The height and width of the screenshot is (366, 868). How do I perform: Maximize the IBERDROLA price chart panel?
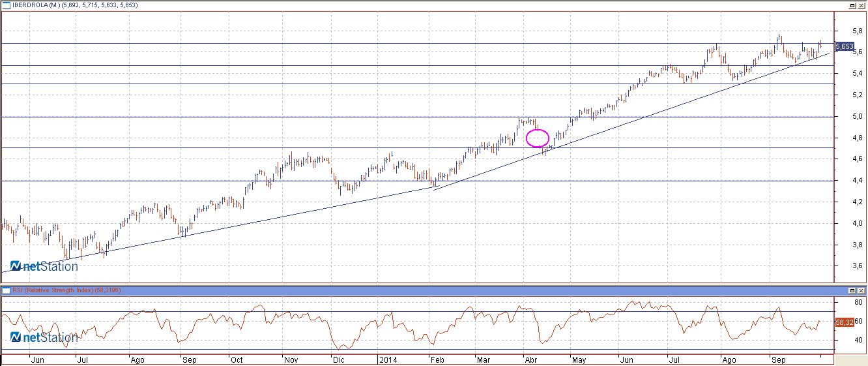point(852,5)
